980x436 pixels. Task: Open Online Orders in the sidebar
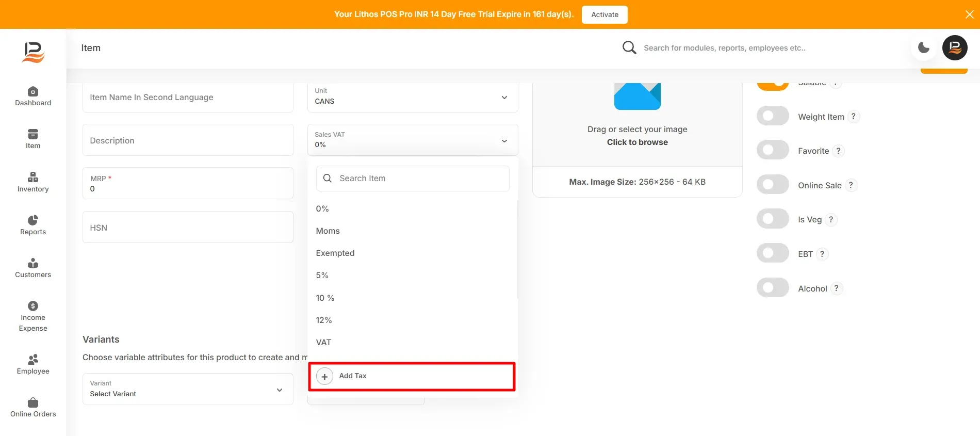pyautogui.click(x=33, y=408)
